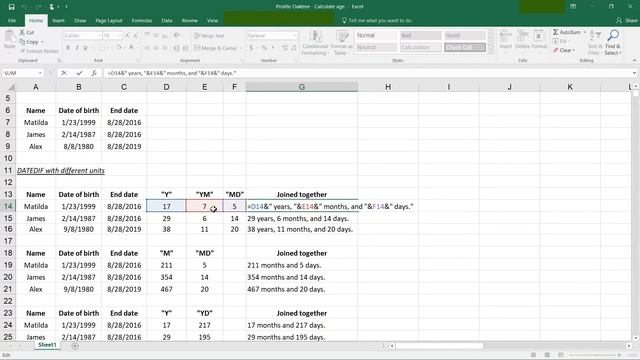
Task: Open the File tab
Action: tap(12, 20)
